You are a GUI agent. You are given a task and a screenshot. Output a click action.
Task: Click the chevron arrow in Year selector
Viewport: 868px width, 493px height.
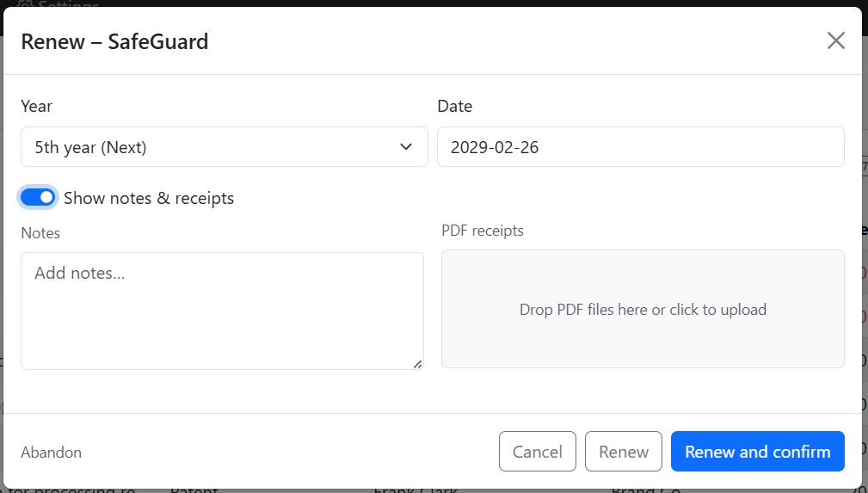(x=406, y=147)
